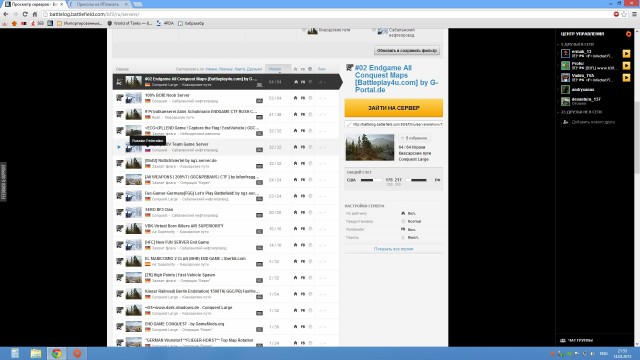640x360 pixels.
Task: Click Update and save filter button
Action: point(407,50)
